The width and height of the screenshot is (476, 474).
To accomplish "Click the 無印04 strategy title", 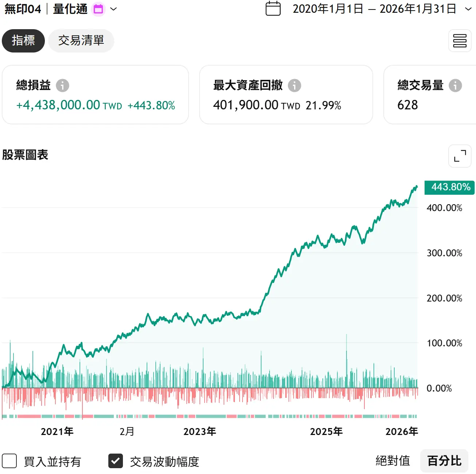I will tap(23, 9).
